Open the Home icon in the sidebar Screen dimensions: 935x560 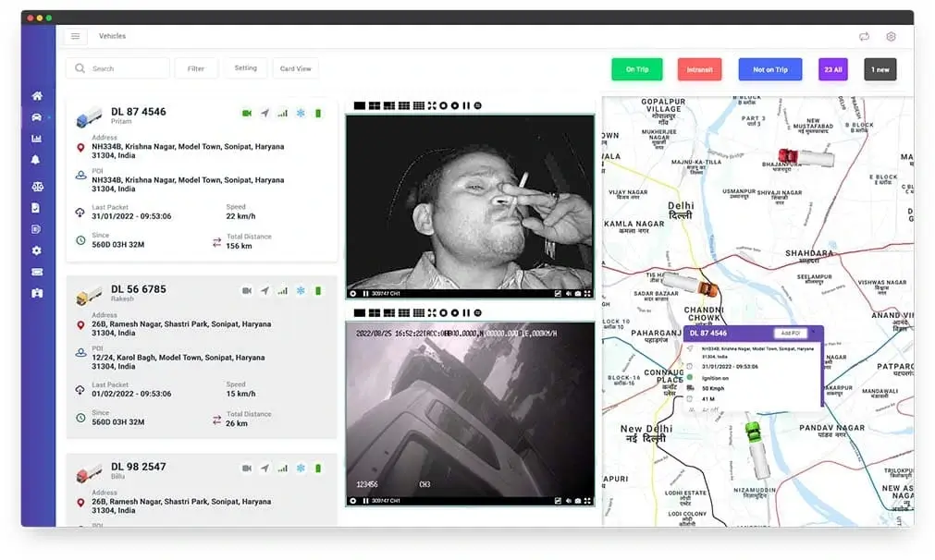point(37,96)
